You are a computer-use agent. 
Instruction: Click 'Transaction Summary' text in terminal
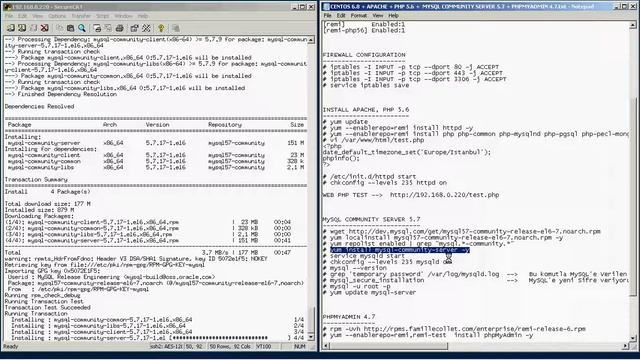coord(36,180)
